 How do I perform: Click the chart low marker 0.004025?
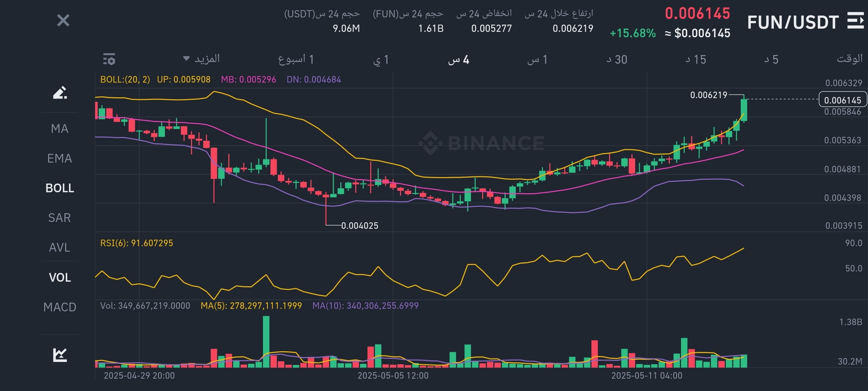coord(359,226)
